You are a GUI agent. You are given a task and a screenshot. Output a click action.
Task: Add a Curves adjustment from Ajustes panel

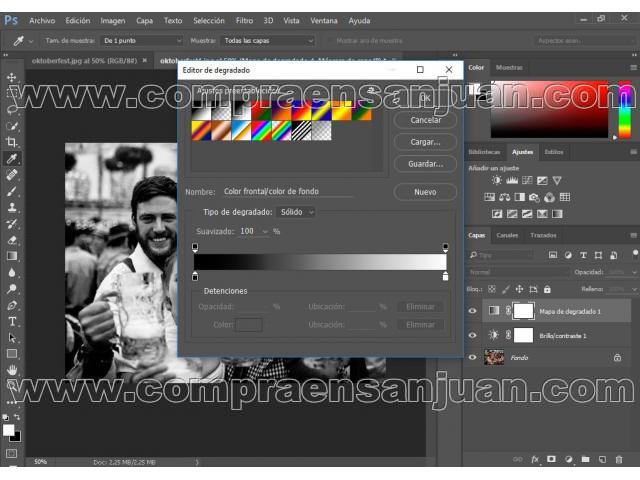point(527,180)
